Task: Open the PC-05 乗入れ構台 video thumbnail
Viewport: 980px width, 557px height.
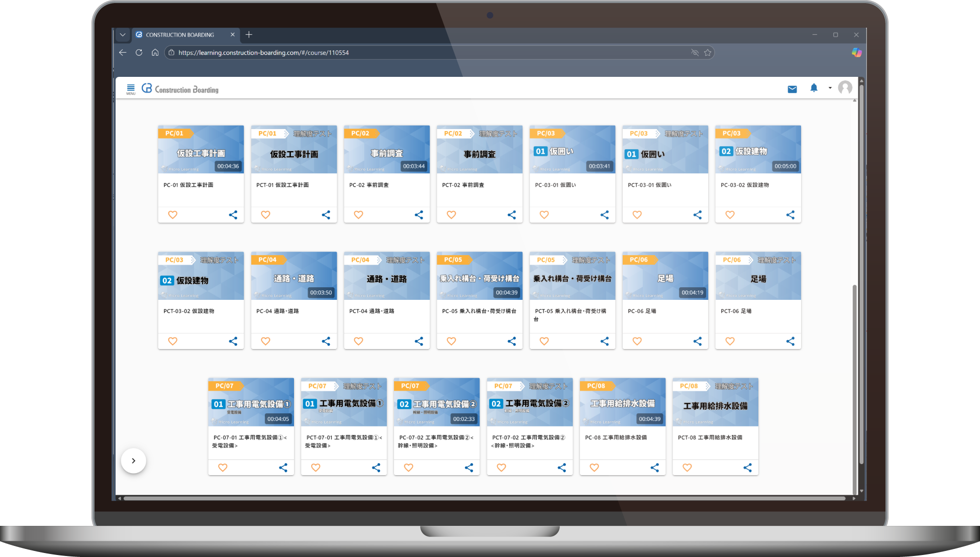Action: pyautogui.click(x=479, y=276)
